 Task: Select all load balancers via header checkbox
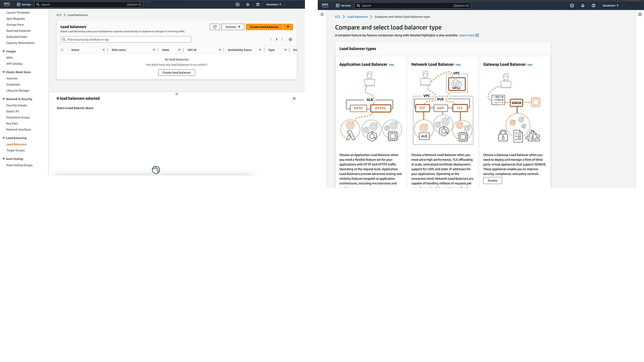point(62,49)
